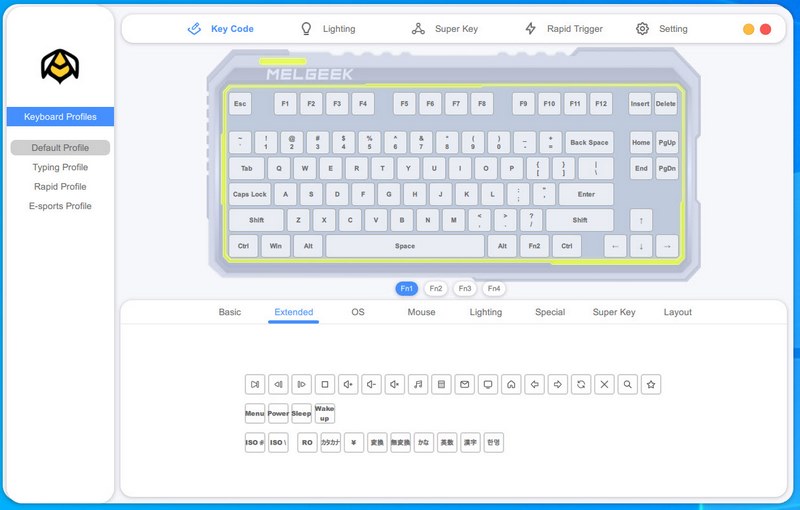Screen dimensions: 800x510
Task: Select the media Stop square key
Action: 324,385
